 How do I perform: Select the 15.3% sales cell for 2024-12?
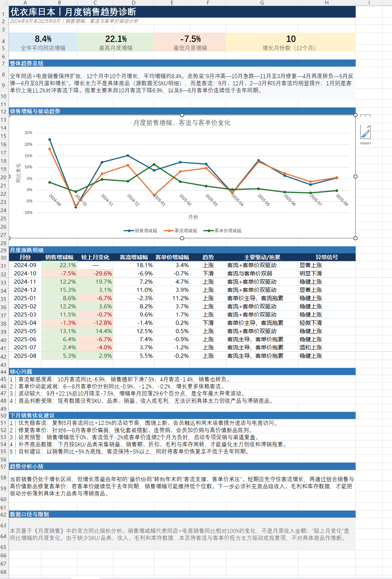60,290
